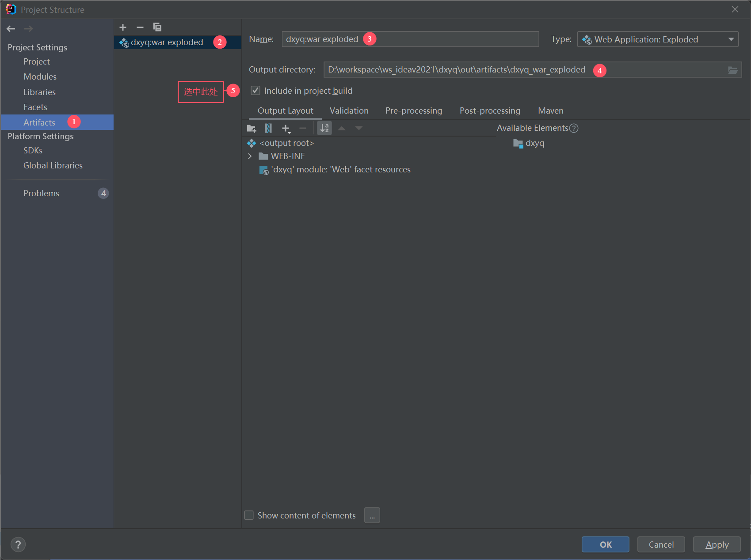Click the add artifact plus icon
This screenshot has width=751, height=560.
(x=123, y=27)
